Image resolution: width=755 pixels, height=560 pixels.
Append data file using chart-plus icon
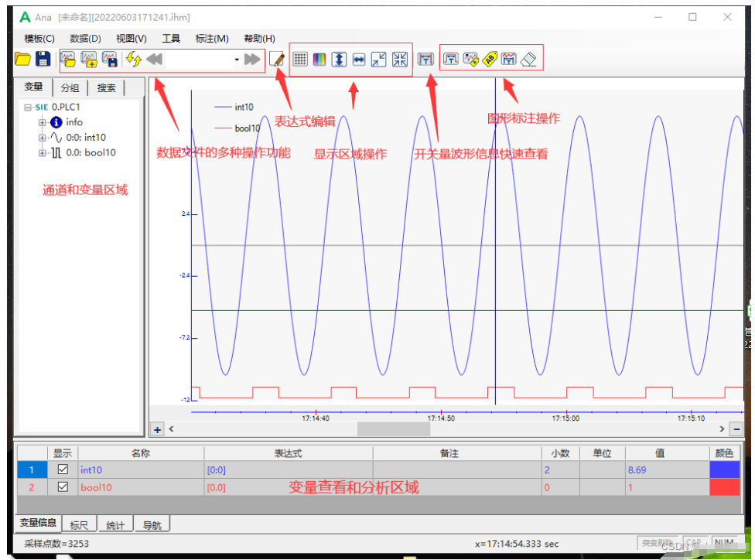click(89, 60)
